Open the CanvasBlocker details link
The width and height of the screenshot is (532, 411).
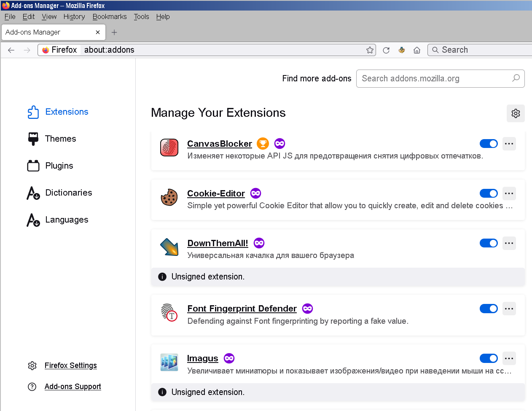coord(220,144)
